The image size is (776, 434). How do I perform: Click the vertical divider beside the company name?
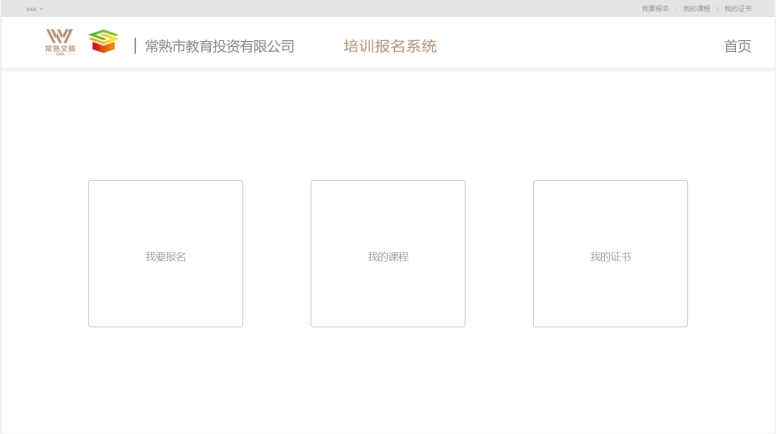click(135, 46)
